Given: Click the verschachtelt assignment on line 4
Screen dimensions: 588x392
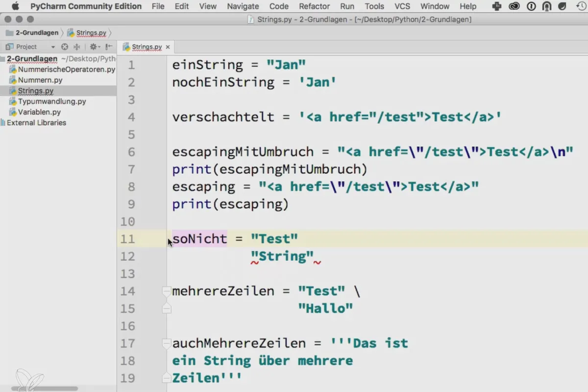Looking at the screenshot, I should click(337, 117).
